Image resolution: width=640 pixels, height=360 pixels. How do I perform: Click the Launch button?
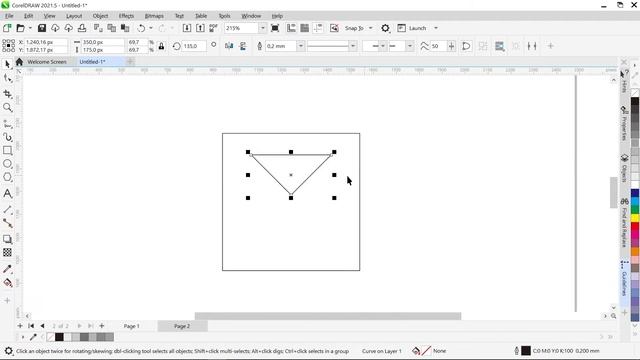coord(412,28)
